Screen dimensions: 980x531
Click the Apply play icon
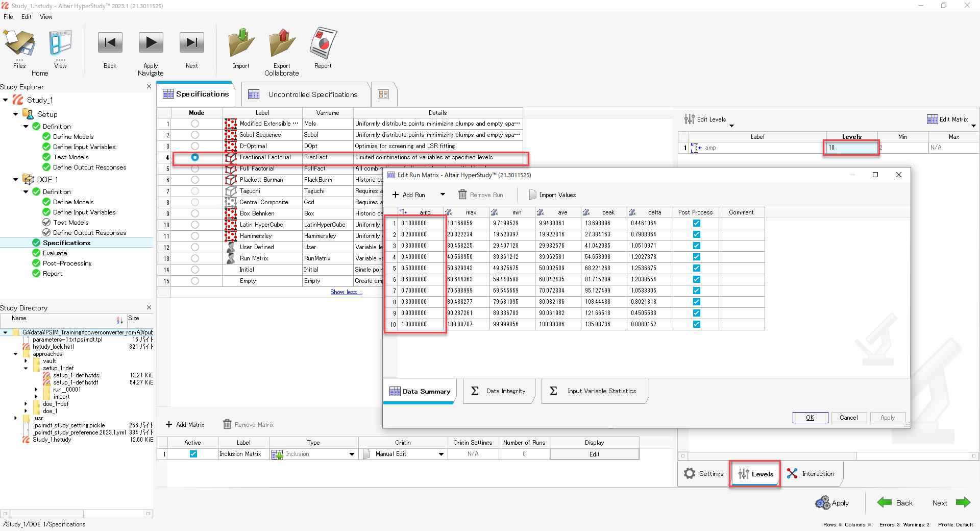coord(151,42)
